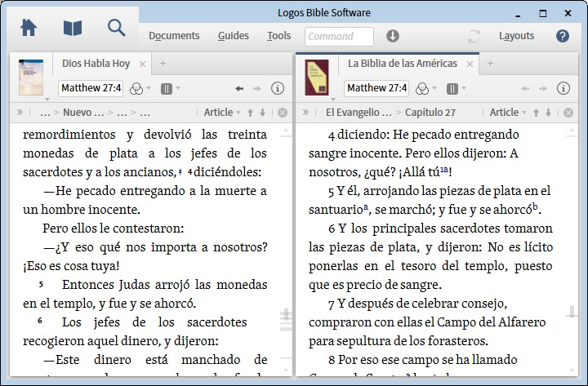Image resolution: width=588 pixels, height=386 pixels.
Task: Open the Search magnifier icon
Action: (x=116, y=28)
